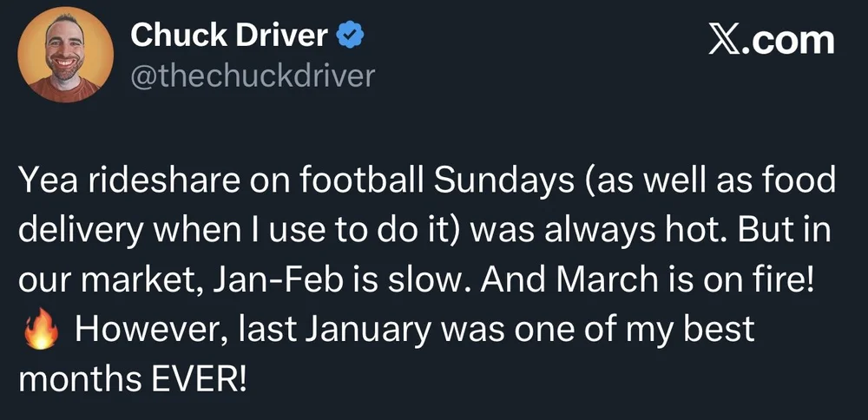Select the word "months" on the last line
The height and width of the screenshot is (420, 868).
coord(81,379)
